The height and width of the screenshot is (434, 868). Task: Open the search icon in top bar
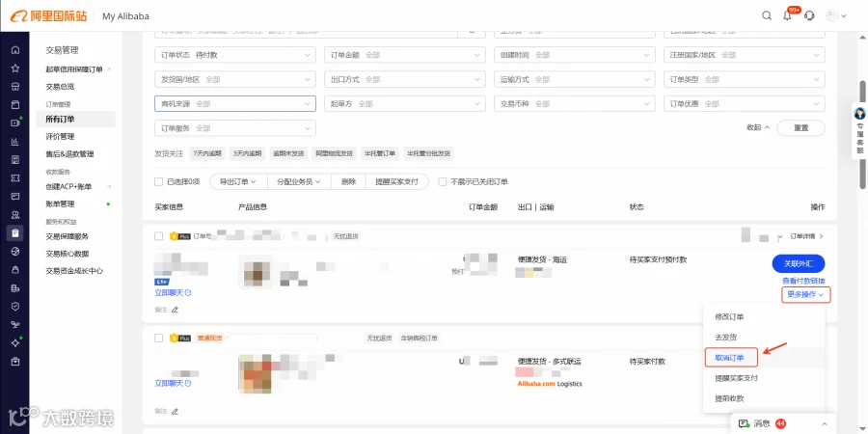coord(767,15)
